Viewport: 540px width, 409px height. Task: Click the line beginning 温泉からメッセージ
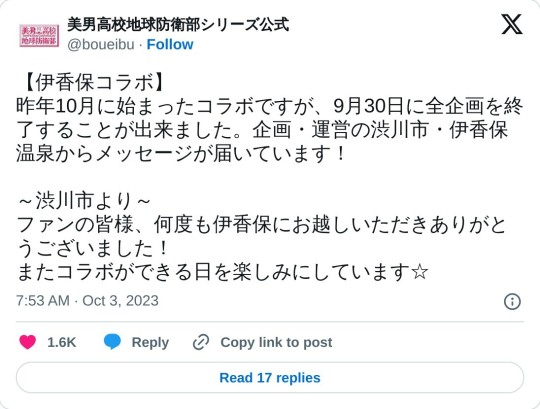coord(180,154)
